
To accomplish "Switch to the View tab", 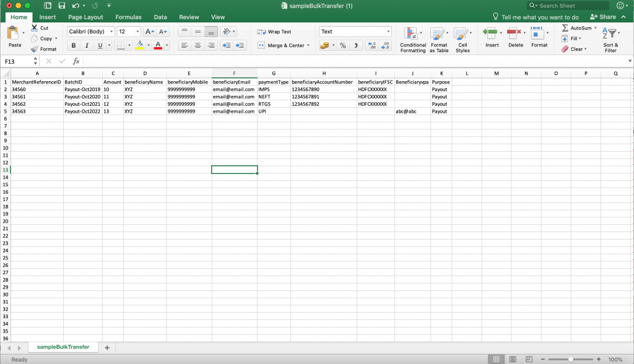I will coord(217,17).
